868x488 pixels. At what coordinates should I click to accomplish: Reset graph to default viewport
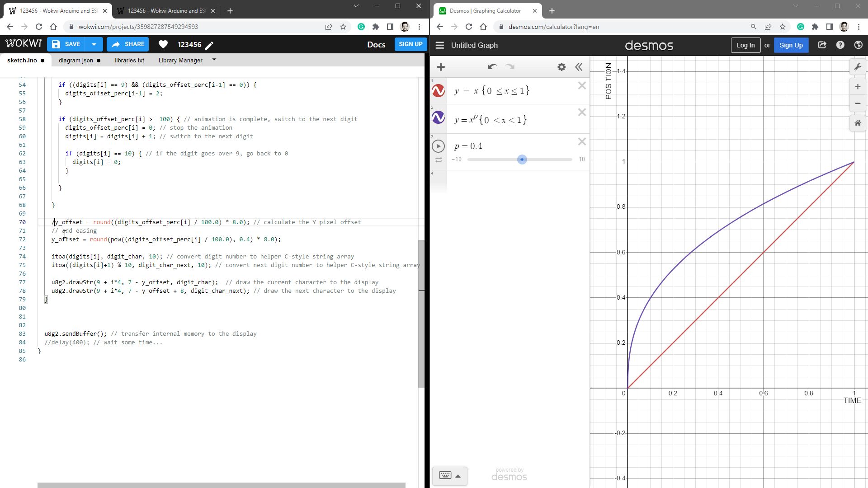pos(858,123)
